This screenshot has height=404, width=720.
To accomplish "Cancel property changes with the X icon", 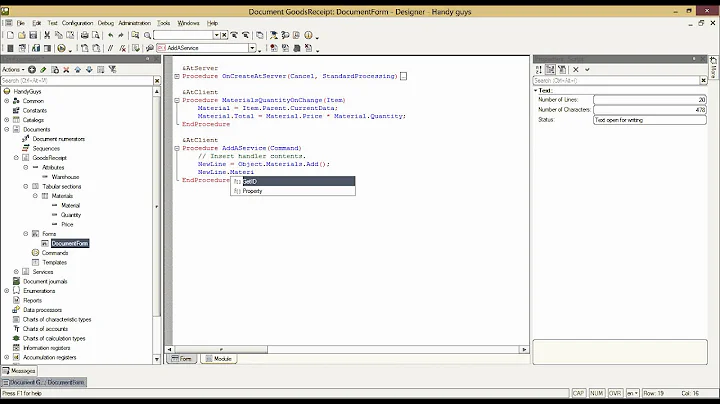I will coord(576,69).
